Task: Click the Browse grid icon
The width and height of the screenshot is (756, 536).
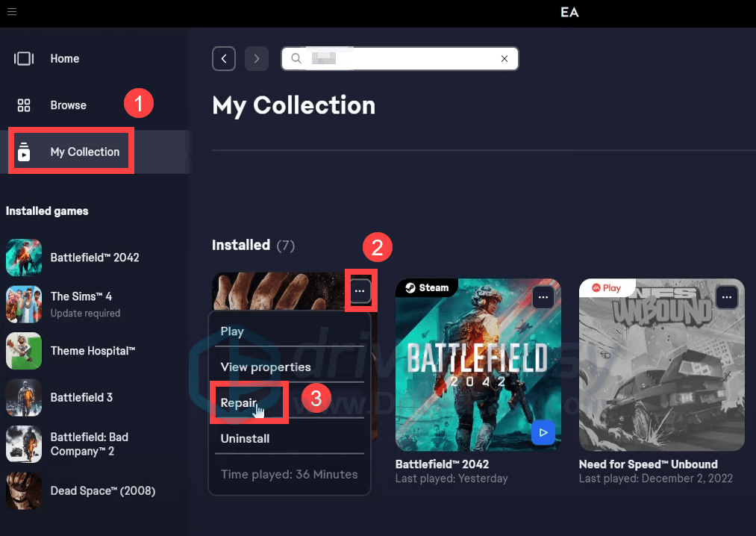Action: pos(24,105)
